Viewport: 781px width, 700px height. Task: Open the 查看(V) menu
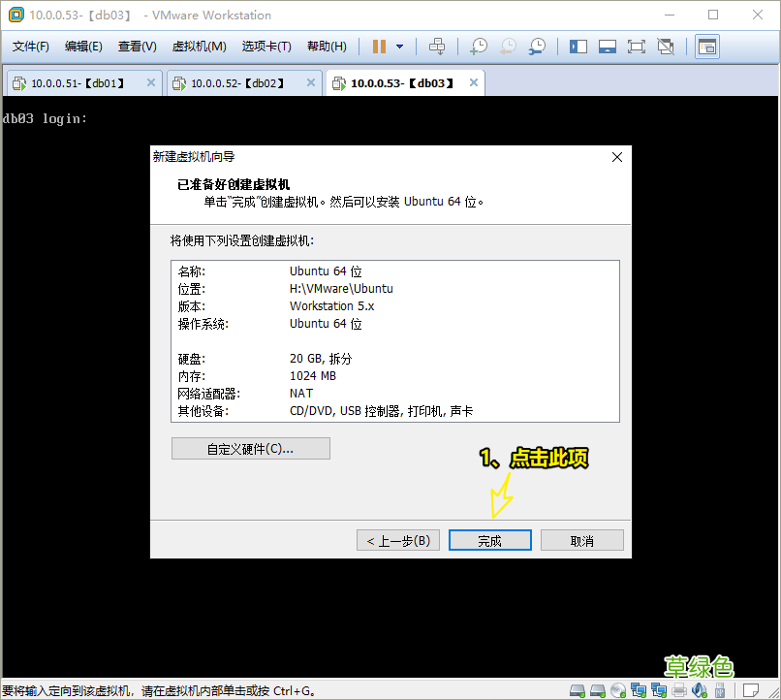[x=137, y=47]
